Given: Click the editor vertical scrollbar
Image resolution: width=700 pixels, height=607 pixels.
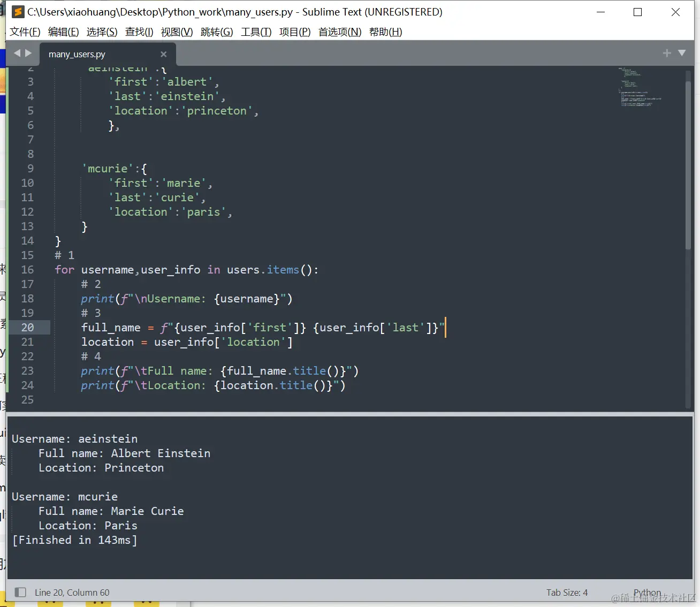Looking at the screenshot, I should click(688, 165).
